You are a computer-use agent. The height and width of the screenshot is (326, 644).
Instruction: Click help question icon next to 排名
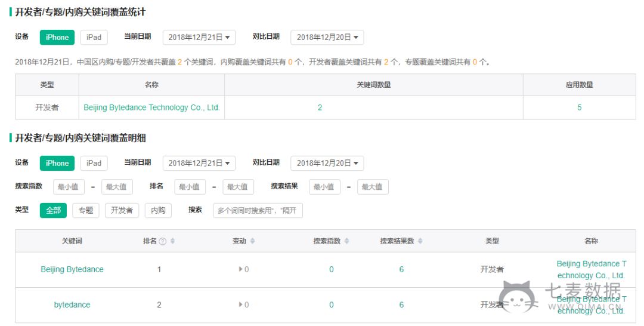163,241
